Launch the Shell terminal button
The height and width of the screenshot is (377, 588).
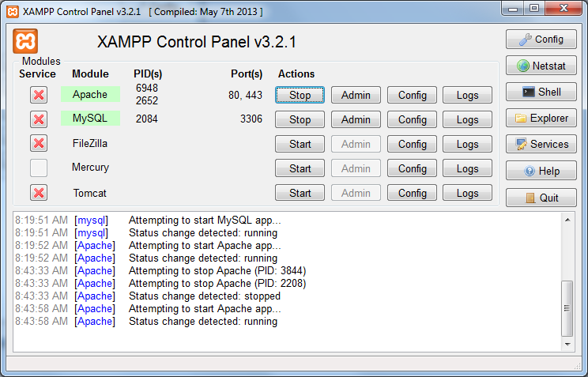(x=541, y=92)
